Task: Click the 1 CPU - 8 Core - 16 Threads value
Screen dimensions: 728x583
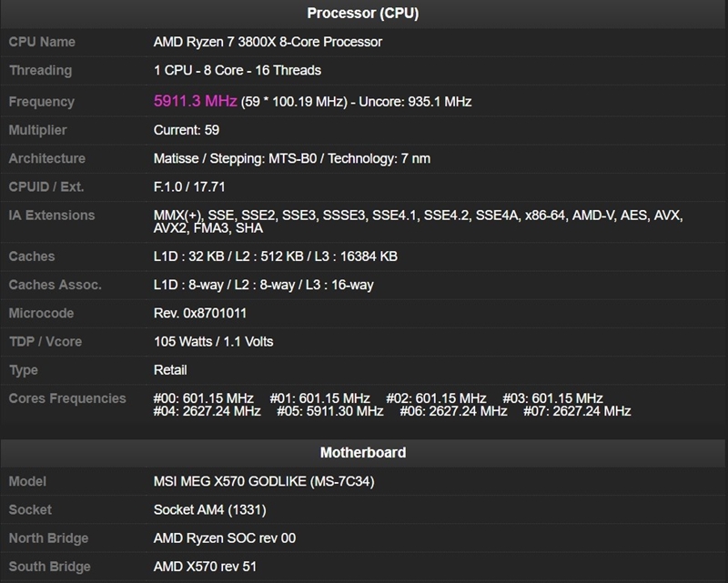Action: (x=237, y=70)
